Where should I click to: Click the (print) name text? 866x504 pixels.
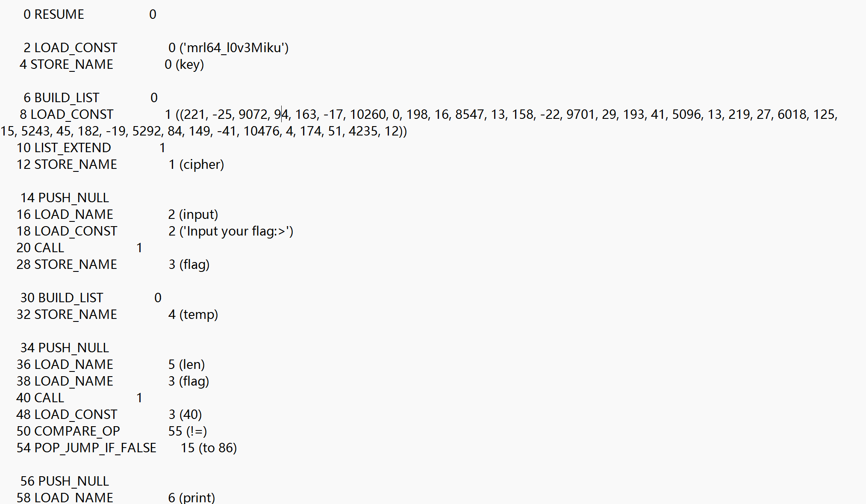pyautogui.click(x=197, y=498)
